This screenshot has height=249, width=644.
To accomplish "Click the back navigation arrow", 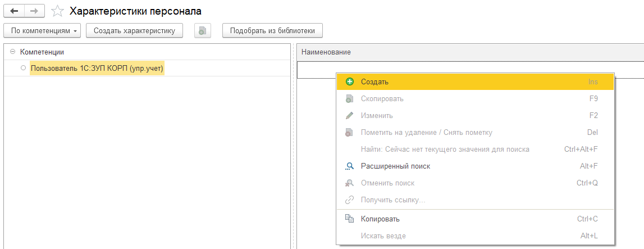I will point(13,11).
